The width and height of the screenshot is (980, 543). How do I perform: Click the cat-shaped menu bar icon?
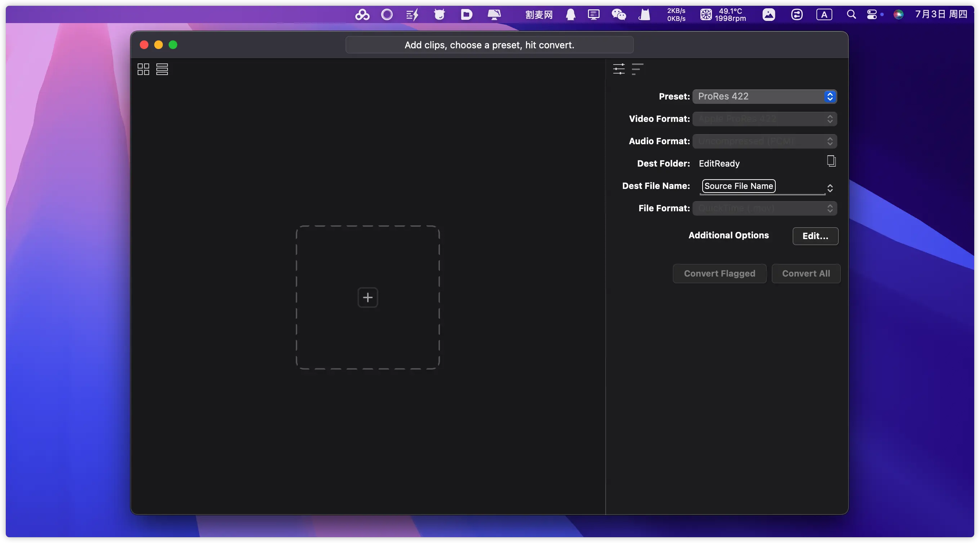pyautogui.click(x=644, y=14)
